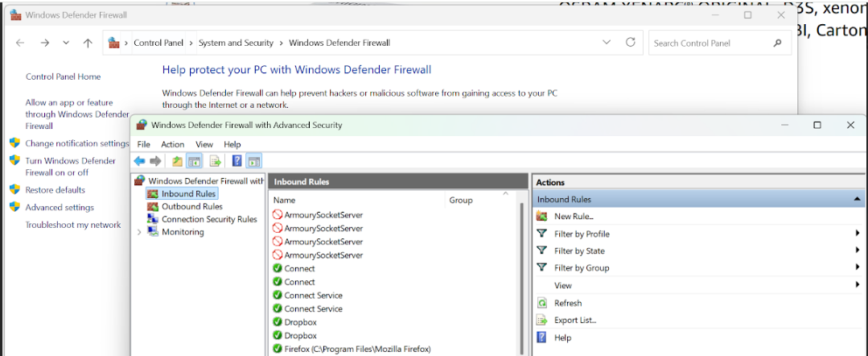This screenshot has width=868, height=356.
Task: Toggle Show/Hide Action Pane toolbar button
Action: coord(253,161)
